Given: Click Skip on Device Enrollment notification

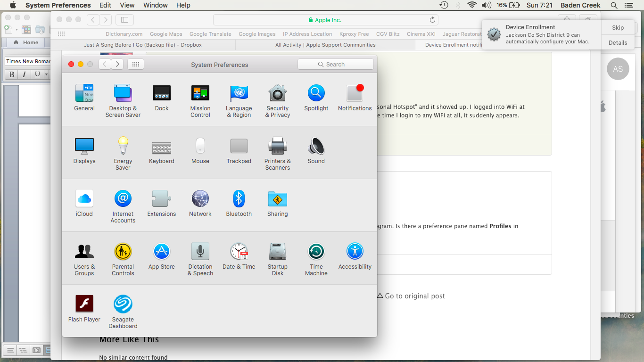Looking at the screenshot, I should pyautogui.click(x=618, y=28).
